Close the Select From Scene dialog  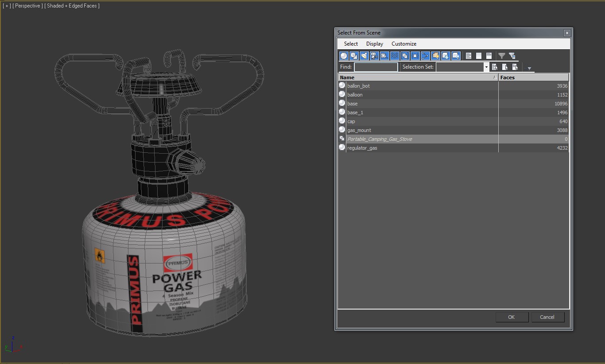tap(567, 33)
